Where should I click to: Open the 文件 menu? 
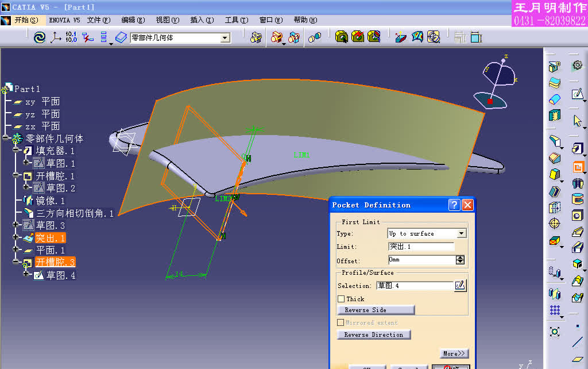pyautogui.click(x=99, y=20)
